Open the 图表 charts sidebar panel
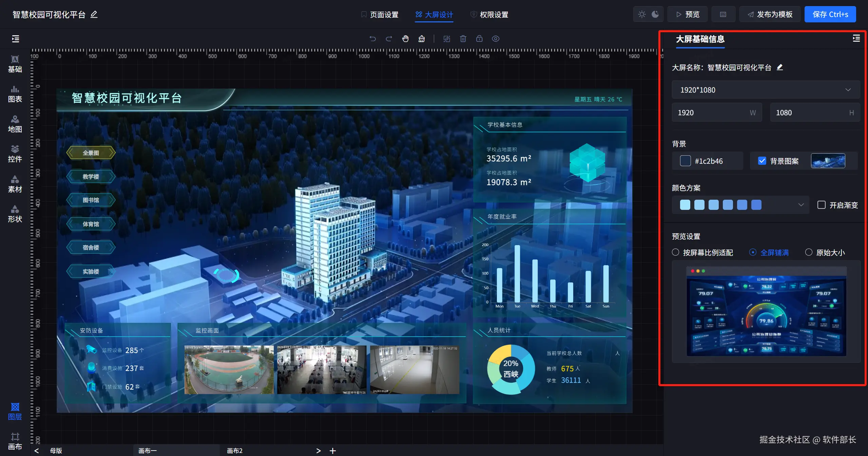 click(x=15, y=94)
